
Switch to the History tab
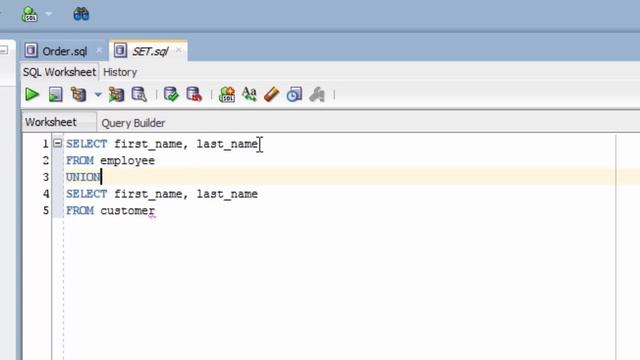pos(120,72)
